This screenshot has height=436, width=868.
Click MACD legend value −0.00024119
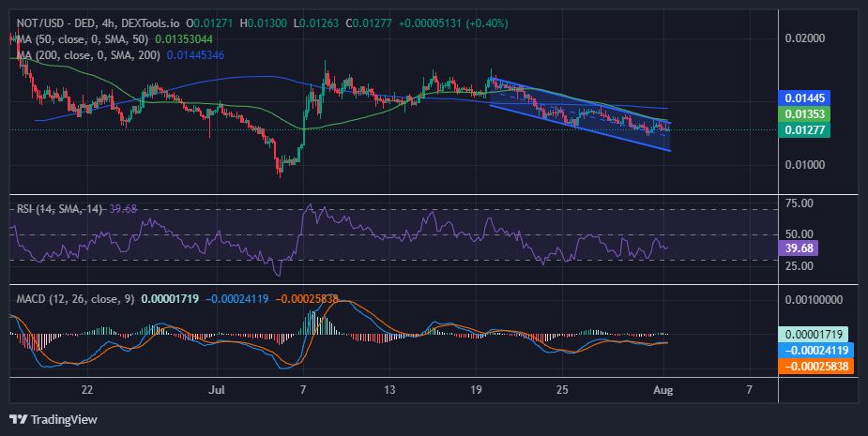point(236,299)
